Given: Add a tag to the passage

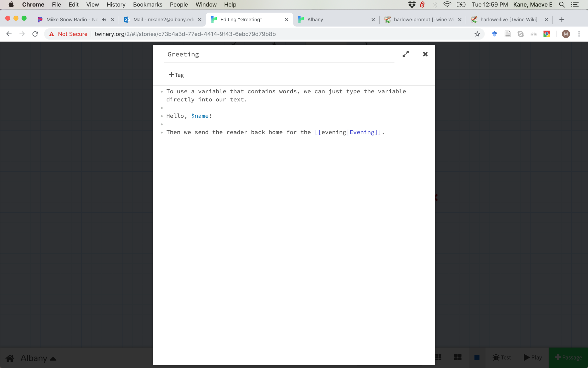Looking at the screenshot, I should (x=176, y=75).
